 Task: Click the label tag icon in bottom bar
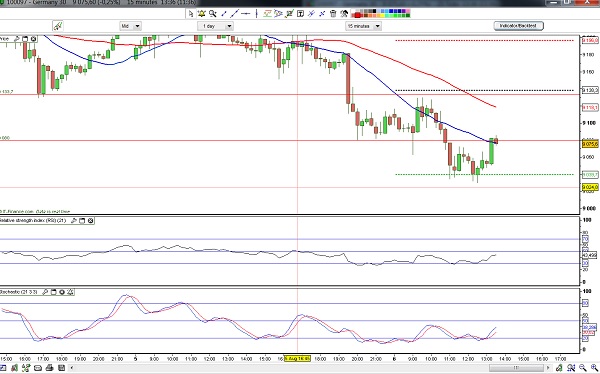38,368
